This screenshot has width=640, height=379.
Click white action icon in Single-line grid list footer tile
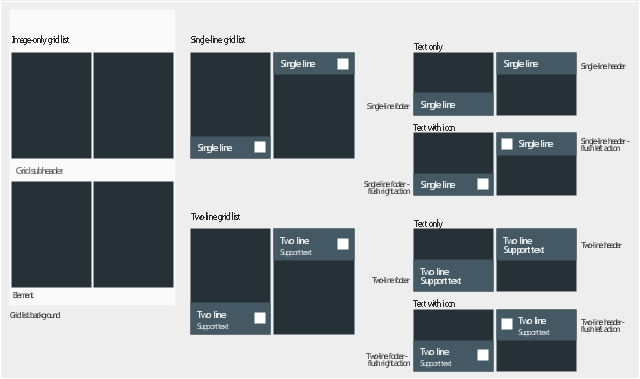pyautogui.click(x=260, y=147)
